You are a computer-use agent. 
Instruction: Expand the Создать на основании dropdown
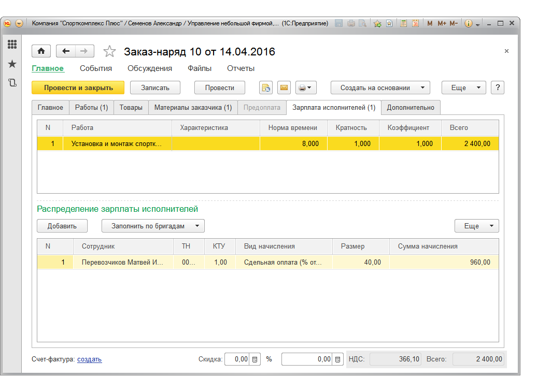[x=380, y=88]
